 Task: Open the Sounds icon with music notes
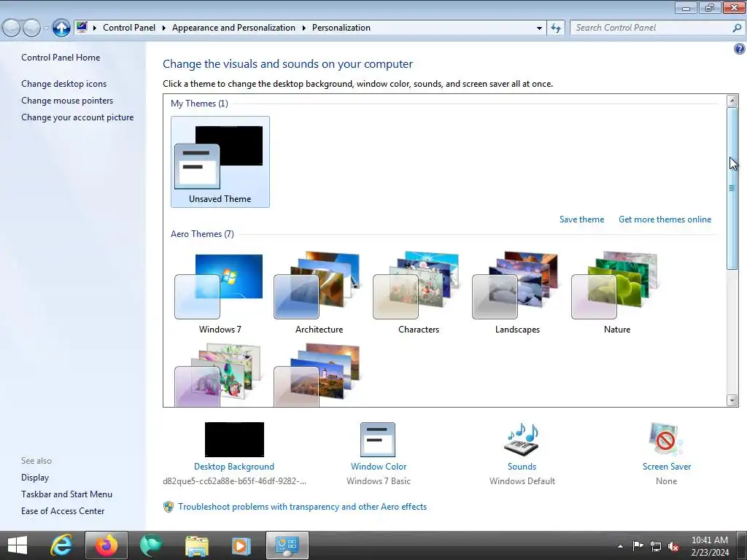(x=522, y=439)
